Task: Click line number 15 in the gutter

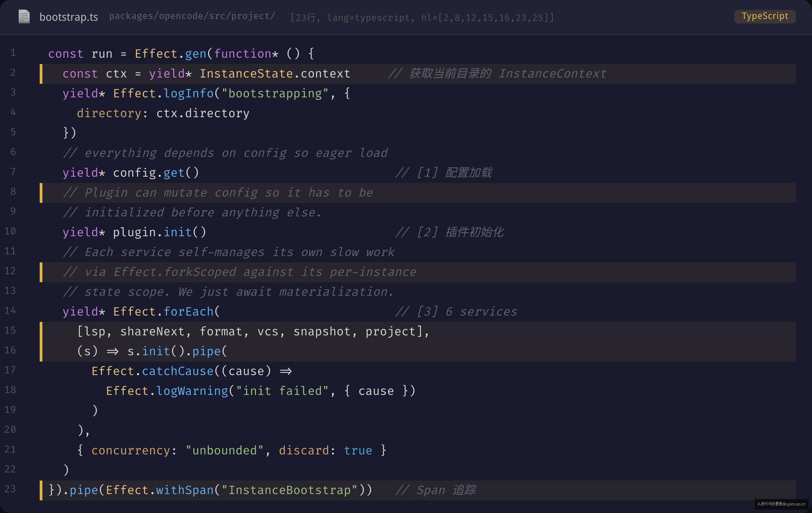Action: click(x=10, y=331)
